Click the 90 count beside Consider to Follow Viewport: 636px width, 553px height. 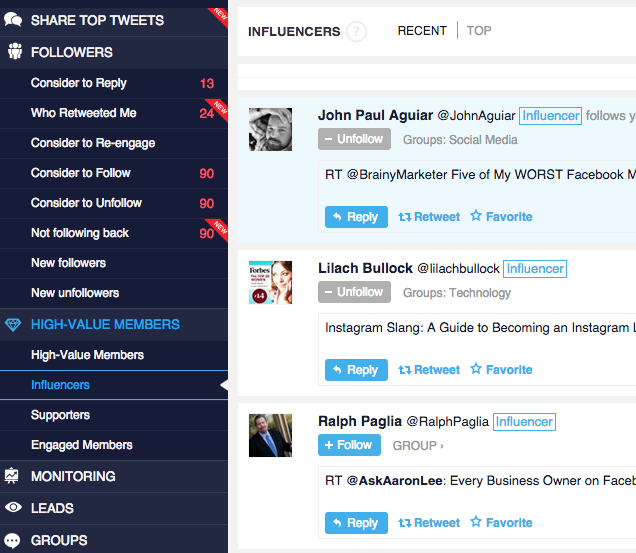click(x=206, y=174)
